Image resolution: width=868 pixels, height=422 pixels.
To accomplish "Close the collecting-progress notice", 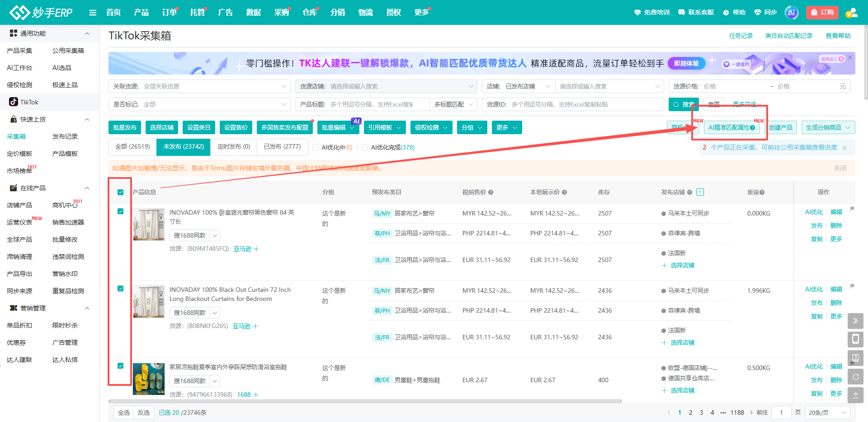I will click(844, 148).
